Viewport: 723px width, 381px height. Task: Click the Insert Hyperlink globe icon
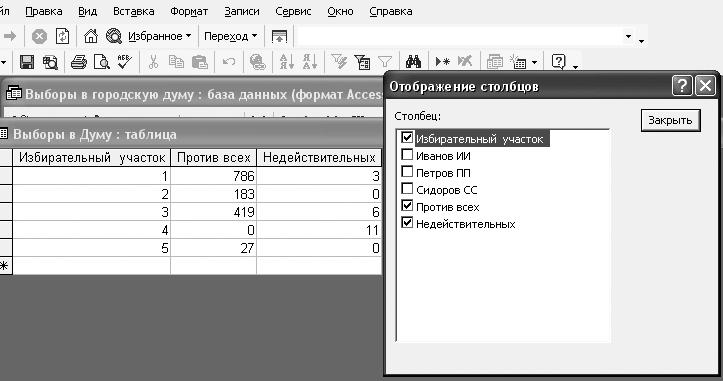pyautogui.click(x=257, y=62)
